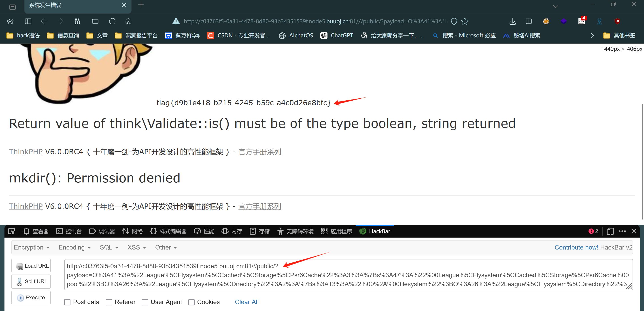Enable the Post data checkbox
Viewport: 644px width, 311px height.
[67, 302]
